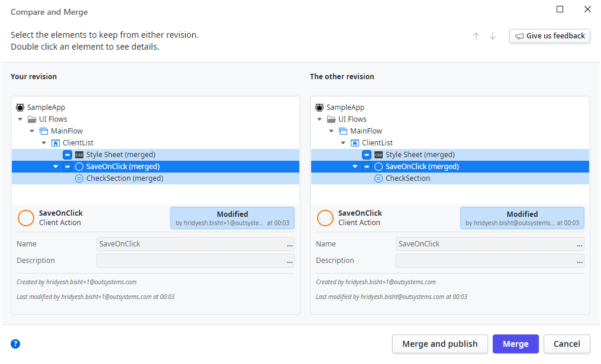Click the CSS Style Sheet icon in your revision
Screen dimensions: 601x364
(x=79, y=154)
